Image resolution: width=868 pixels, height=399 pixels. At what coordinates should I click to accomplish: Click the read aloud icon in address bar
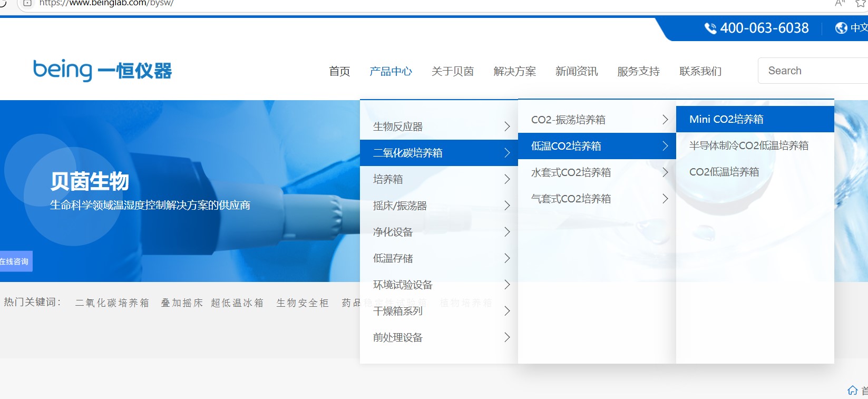840,3
